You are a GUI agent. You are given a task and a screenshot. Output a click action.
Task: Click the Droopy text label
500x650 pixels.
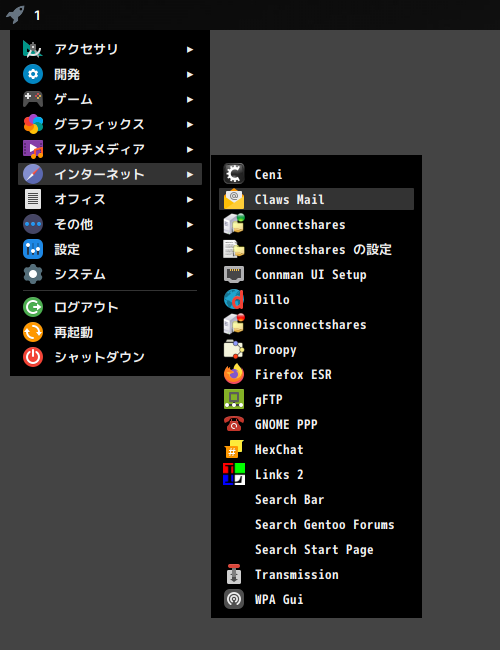pyautogui.click(x=276, y=350)
